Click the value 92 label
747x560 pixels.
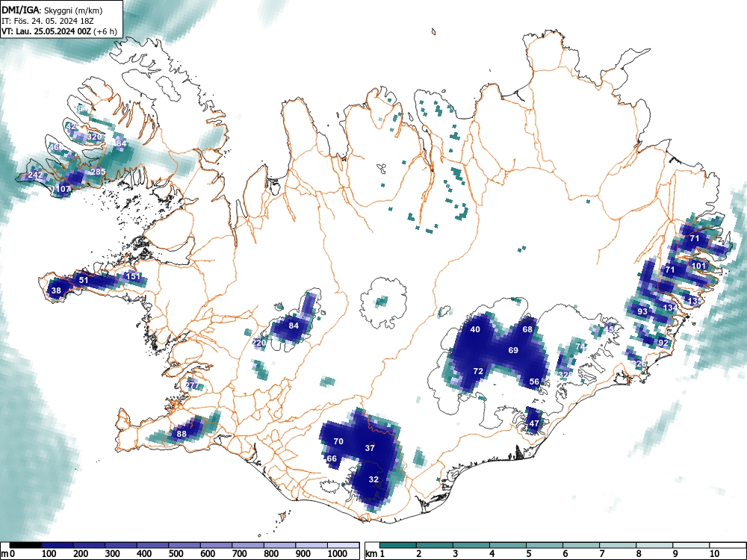click(663, 343)
